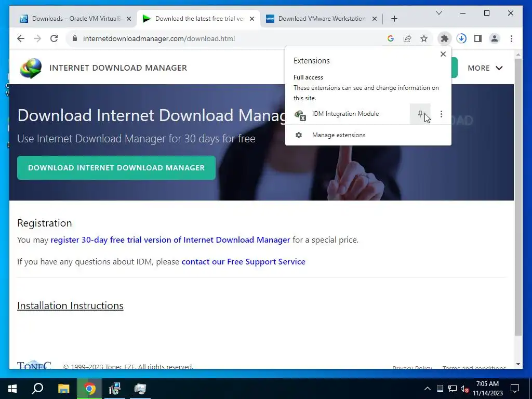This screenshot has height=399, width=532.
Task: Close the IDM download tab
Action: [x=252, y=19]
